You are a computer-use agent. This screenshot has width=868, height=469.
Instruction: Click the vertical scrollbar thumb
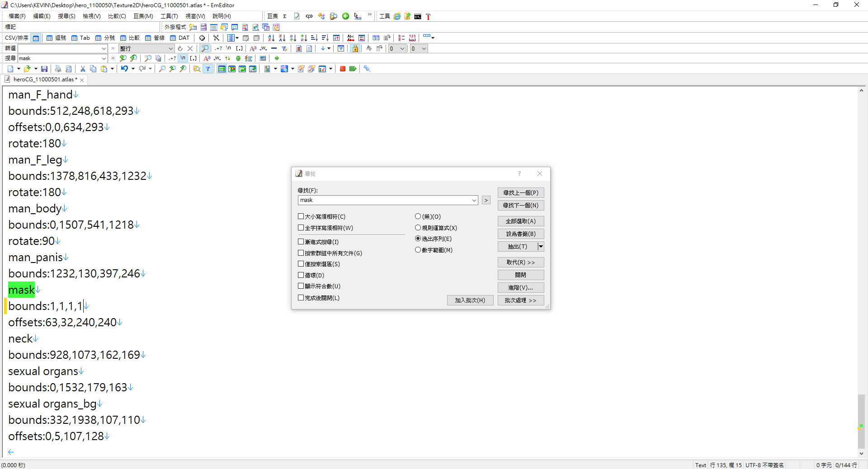click(861, 421)
